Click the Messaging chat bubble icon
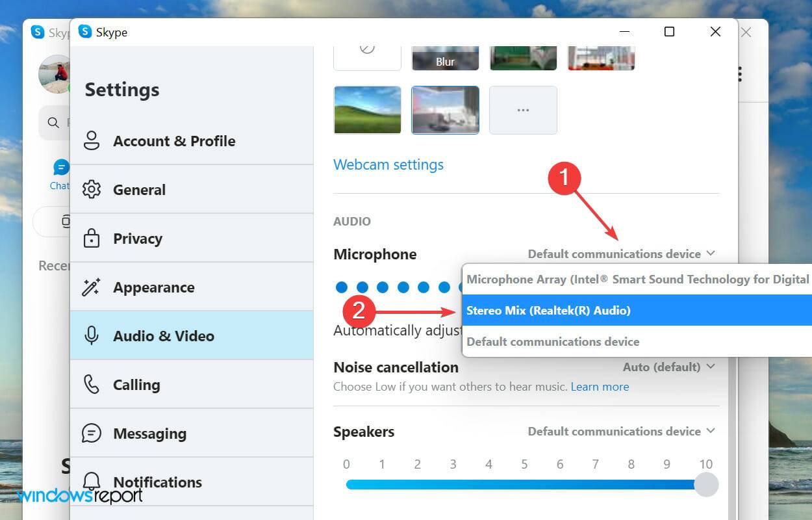Image resolution: width=812 pixels, height=520 pixels. (92, 434)
